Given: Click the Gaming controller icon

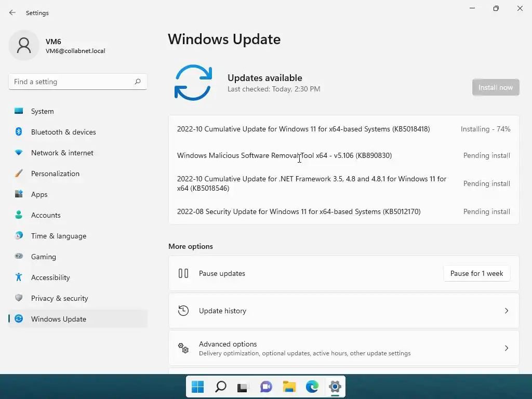Looking at the screenshot, I should [19, 256].
